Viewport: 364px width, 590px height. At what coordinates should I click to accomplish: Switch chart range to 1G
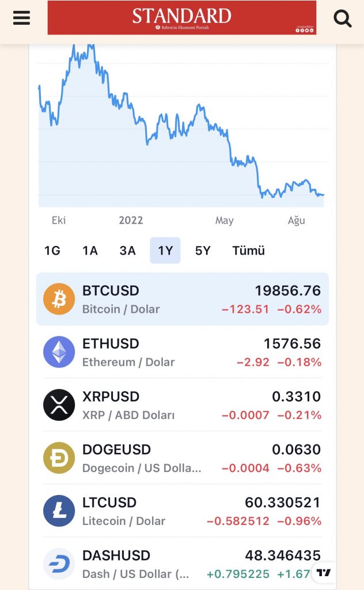pyautogui.click(x=52, y=251)
